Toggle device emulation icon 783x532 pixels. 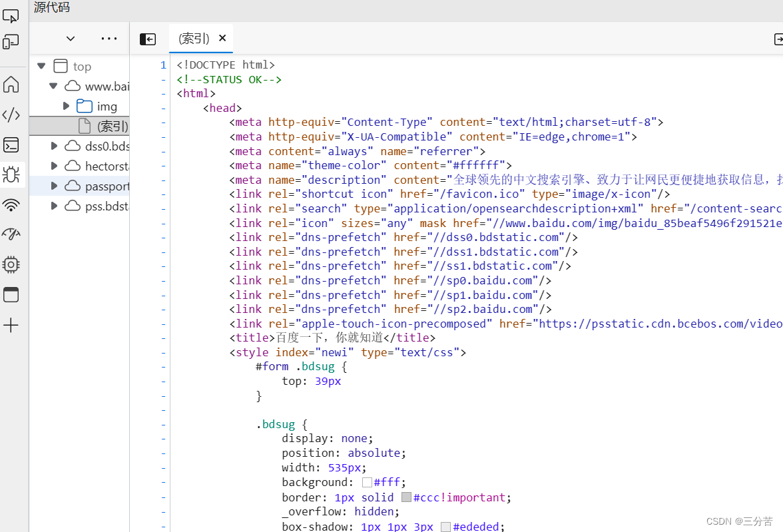(11, 42)
